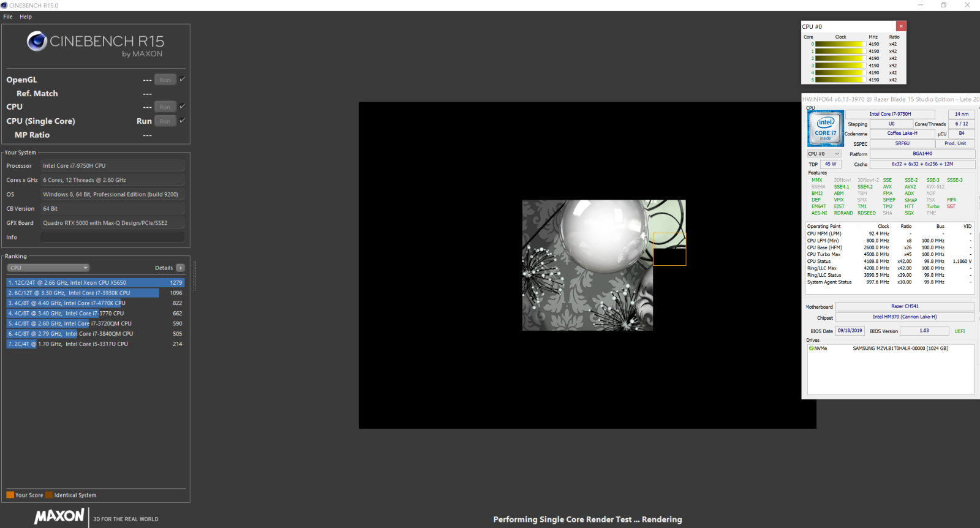Click into the Info text field
The width and height of the screenshot is (980, 528).
pyautogui.click(x=113, y=237)
